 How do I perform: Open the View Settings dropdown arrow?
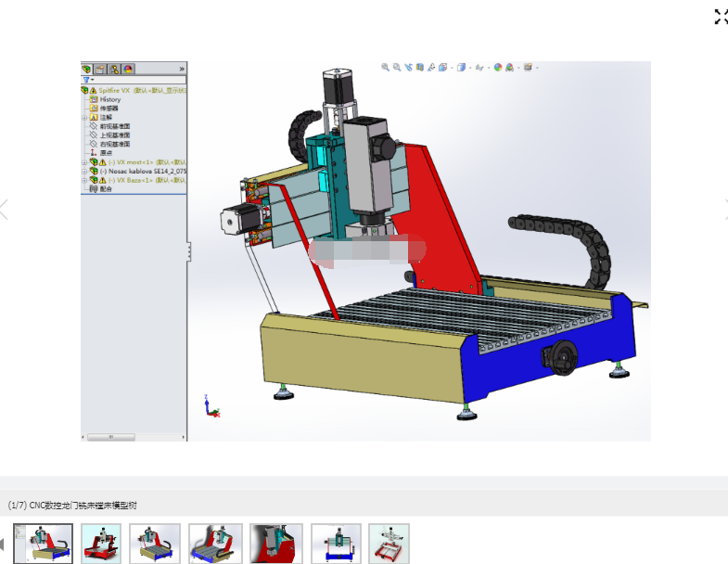(x=537, y=68)
